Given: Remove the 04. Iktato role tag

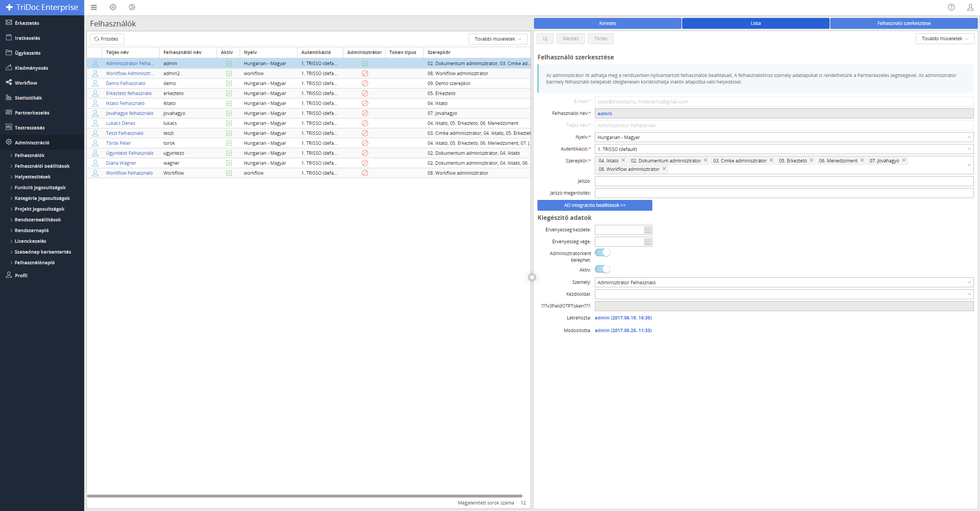Looking at the screenshot, I should [623, 161].
